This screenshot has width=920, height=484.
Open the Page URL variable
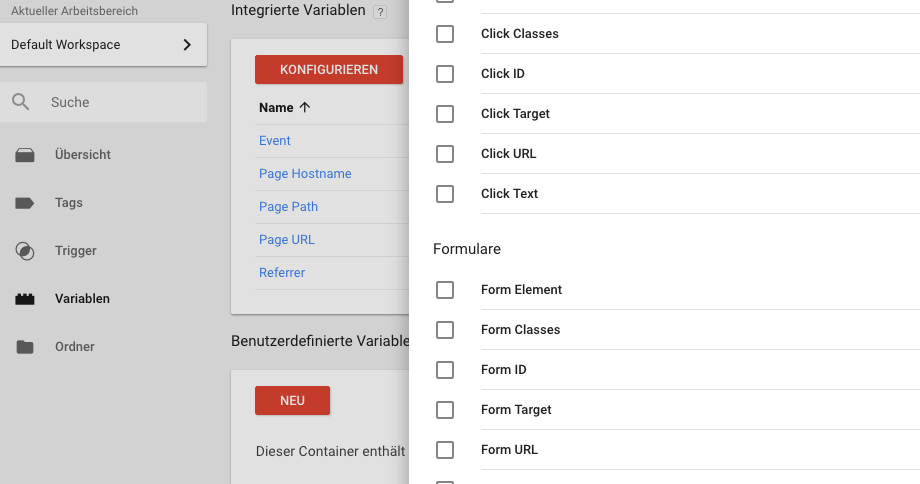(x=286, y=239)
